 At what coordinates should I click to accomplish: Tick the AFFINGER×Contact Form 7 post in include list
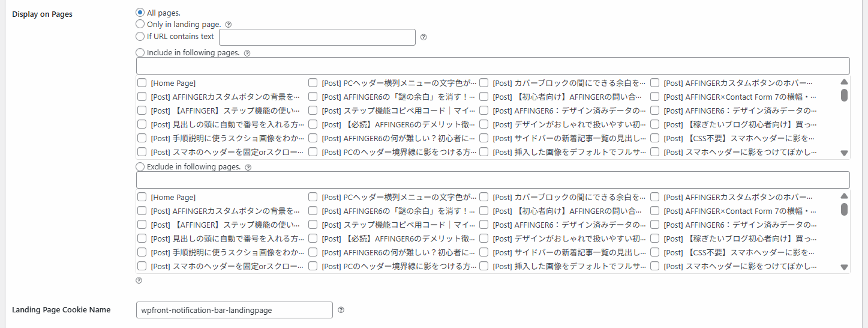(x=655, y=97)
